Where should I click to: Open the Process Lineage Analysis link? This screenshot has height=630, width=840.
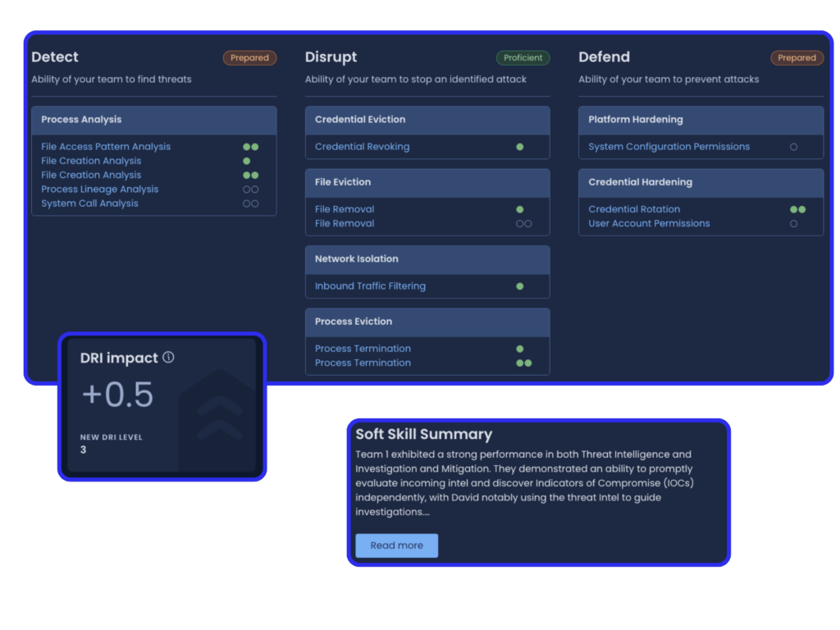coord(99,189)
